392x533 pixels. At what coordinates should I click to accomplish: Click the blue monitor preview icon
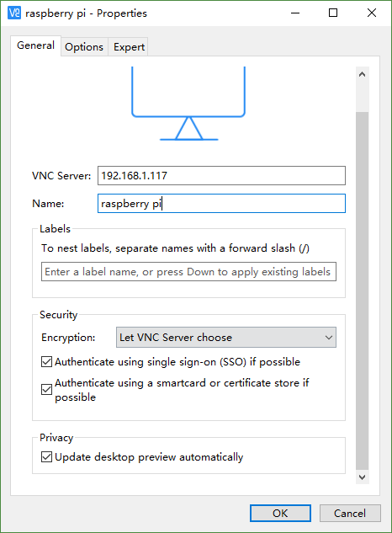188,104
